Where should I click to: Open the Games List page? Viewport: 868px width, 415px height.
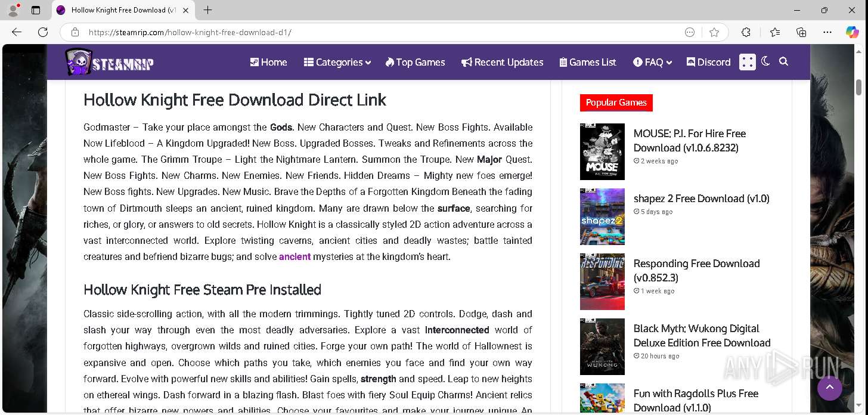(x=588, y=62)
